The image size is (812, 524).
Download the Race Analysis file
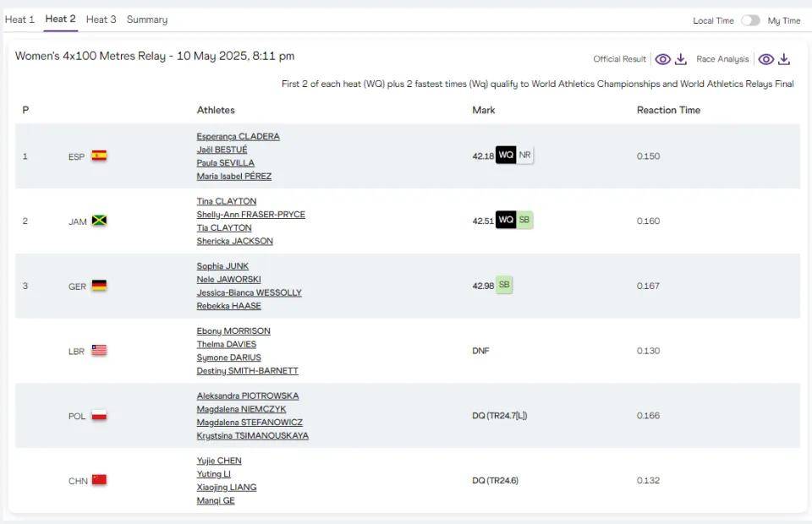coord(784,59)
